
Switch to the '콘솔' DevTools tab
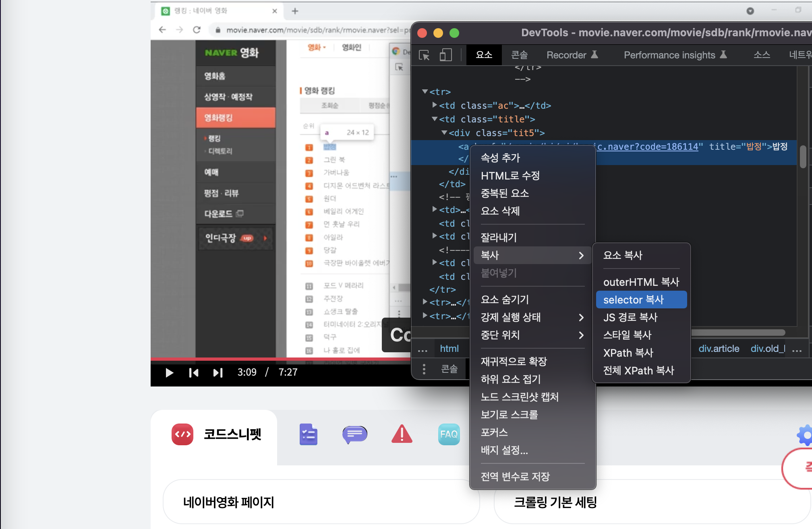(x=519, y=55)
